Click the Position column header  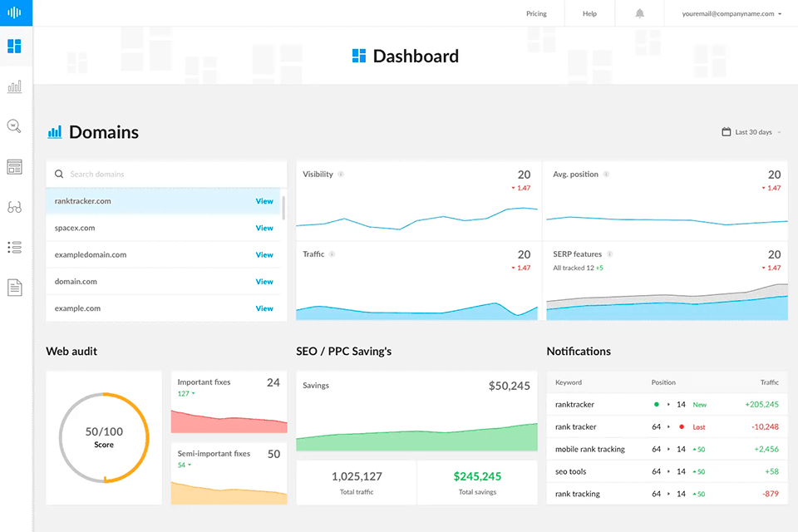coord(663,382)
